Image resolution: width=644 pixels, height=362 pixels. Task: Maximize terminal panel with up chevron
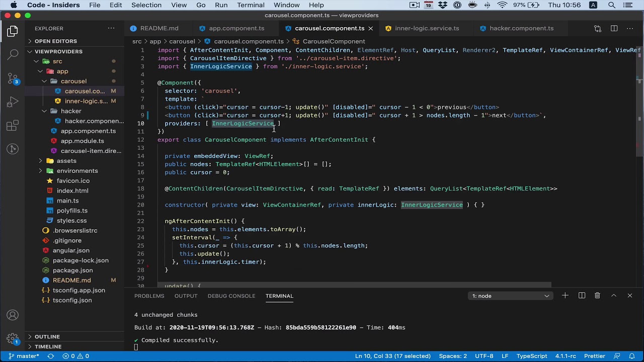pos(613,296)
